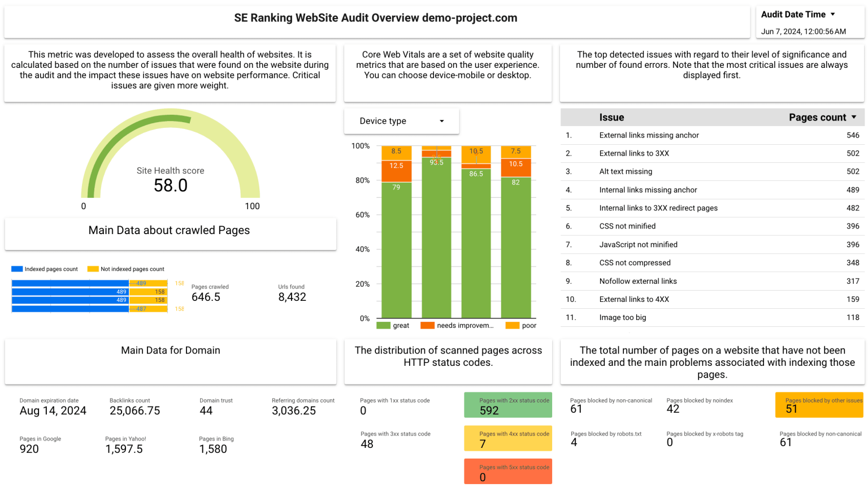Image resolution: width=868 pixels, height=488 pixels.
Task: Open the Audit Date Time dropdown arrow
Action: coord(832,15)
